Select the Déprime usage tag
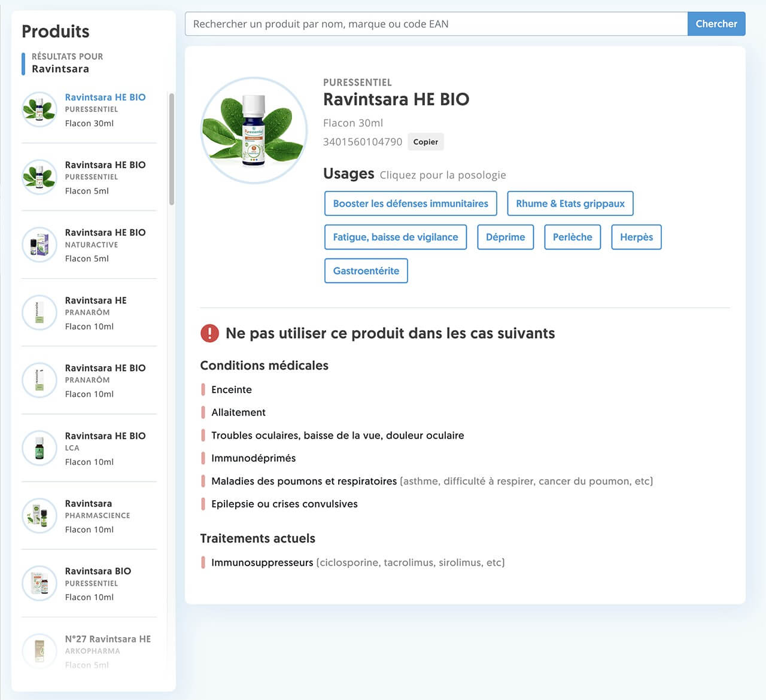 505,237
